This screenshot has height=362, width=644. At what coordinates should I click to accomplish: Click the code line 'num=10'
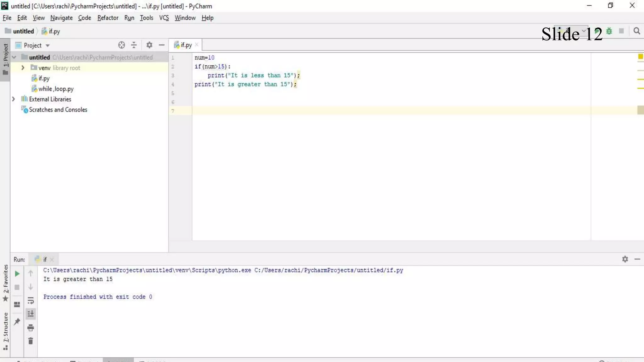point(204,58)
